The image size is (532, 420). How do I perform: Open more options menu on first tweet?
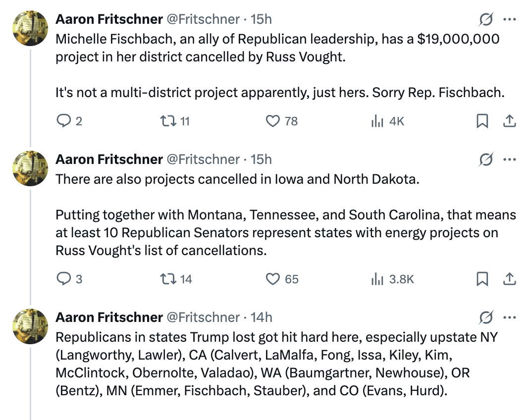pos(510,19)
